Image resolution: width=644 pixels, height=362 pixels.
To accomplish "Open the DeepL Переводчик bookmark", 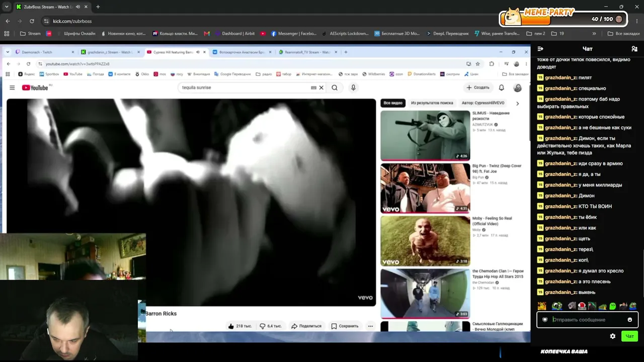I will 447,34.
